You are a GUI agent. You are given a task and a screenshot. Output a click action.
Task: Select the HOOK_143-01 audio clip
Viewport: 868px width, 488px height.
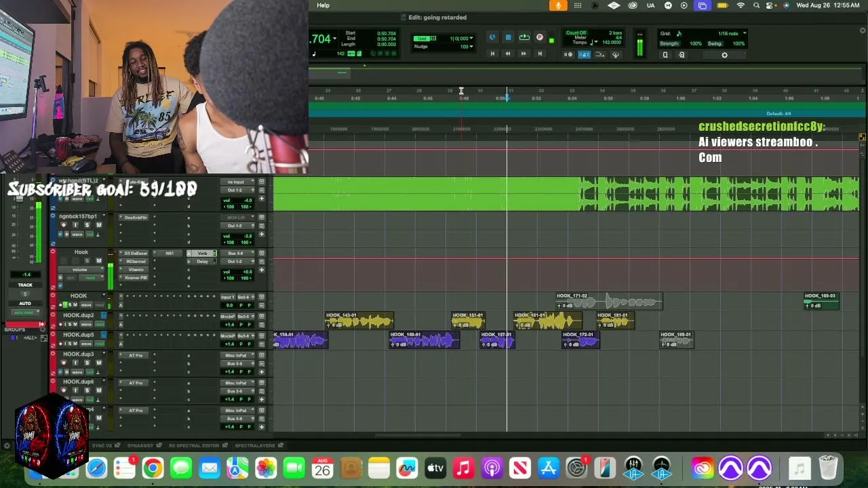click(x=359, y=320)
